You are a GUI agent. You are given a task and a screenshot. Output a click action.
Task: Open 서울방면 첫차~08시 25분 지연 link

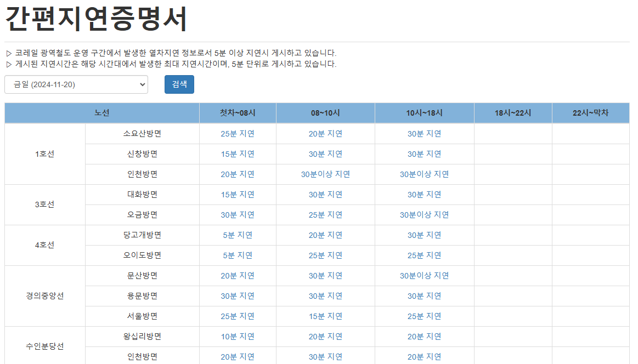point(238,316)
